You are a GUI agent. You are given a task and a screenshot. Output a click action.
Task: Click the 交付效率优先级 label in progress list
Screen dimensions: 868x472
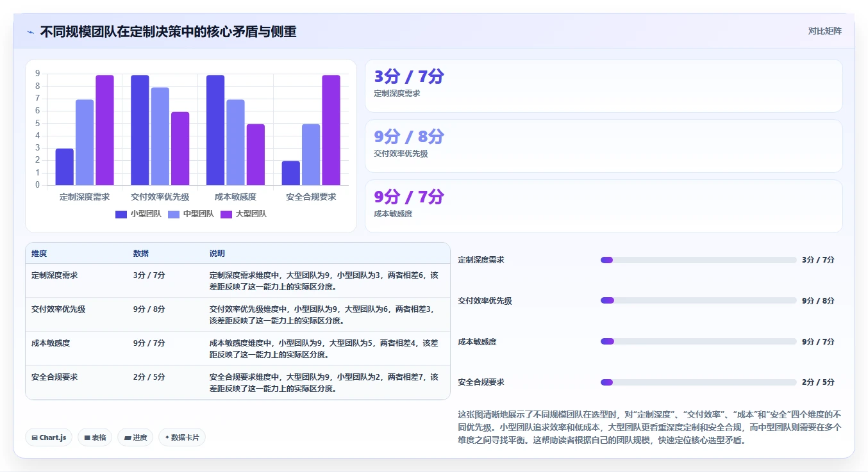click(485, 301)
